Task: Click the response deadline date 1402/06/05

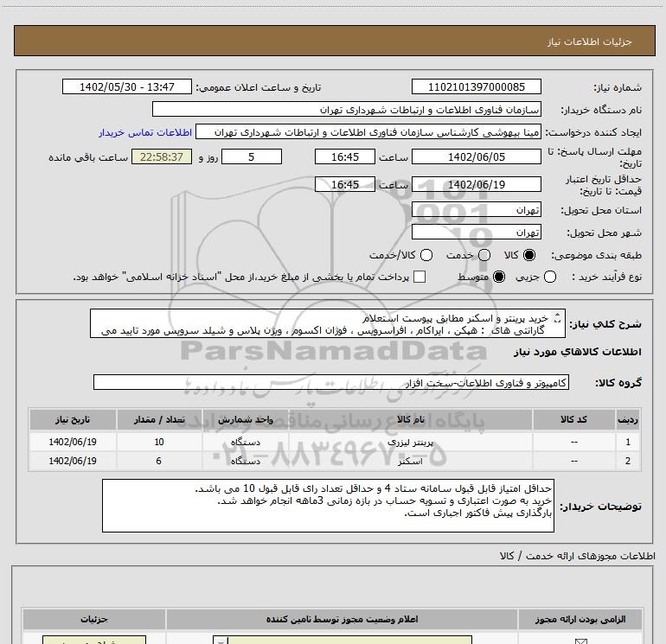Action: [x=476, y=156]
